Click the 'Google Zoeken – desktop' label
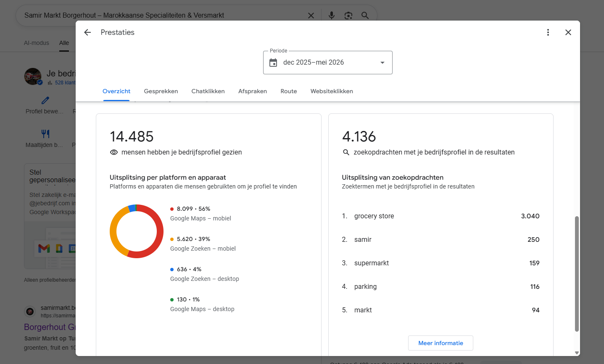 [x=205, y=279]
